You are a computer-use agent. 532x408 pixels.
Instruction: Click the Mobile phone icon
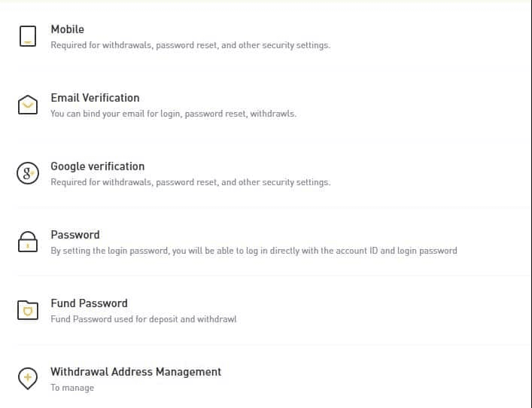click(x=27, y=37)
